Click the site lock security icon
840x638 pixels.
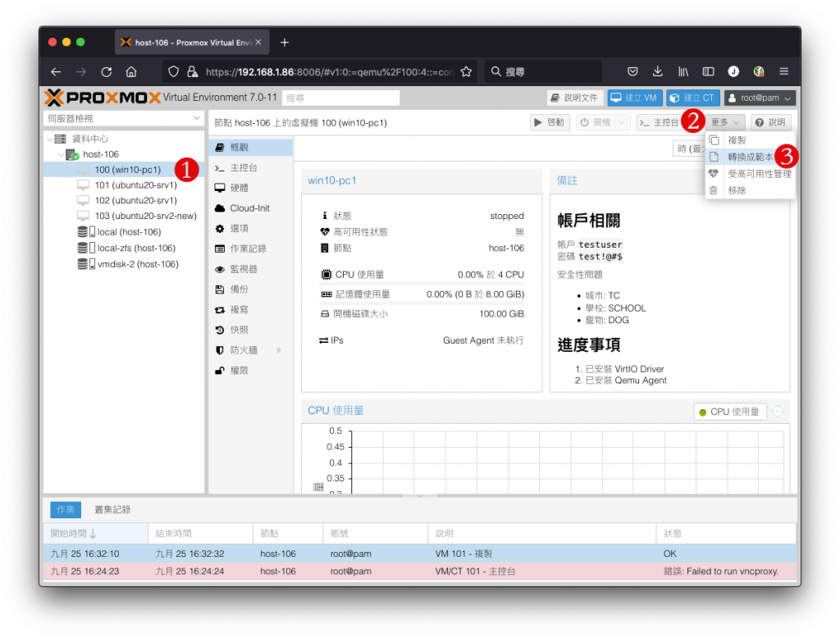click(x=192, y=71)
